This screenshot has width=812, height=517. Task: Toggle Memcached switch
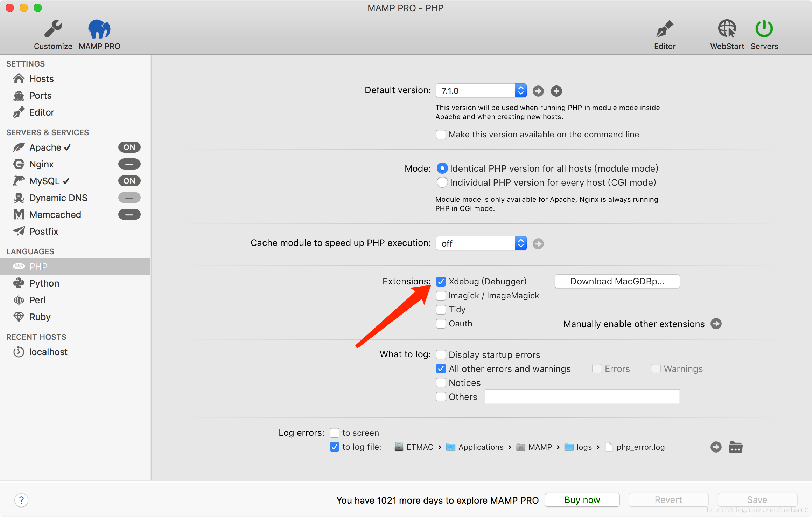[x=129, y=214]
